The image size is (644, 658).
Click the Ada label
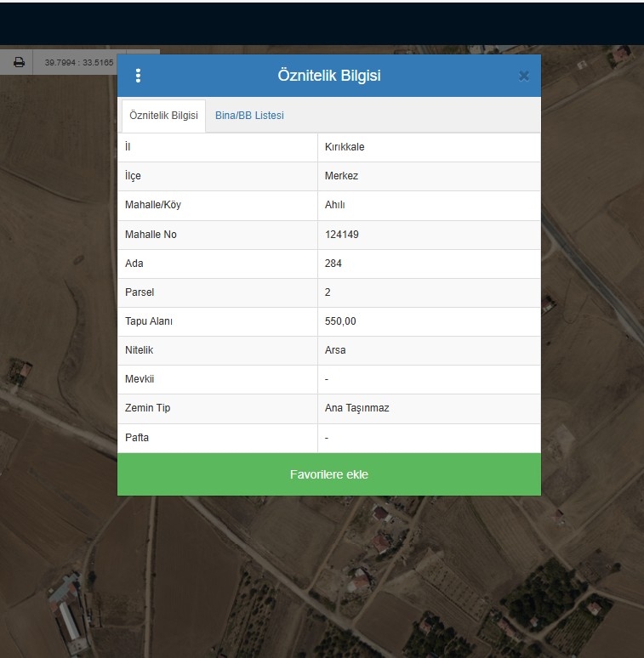[x=134, y=264]
